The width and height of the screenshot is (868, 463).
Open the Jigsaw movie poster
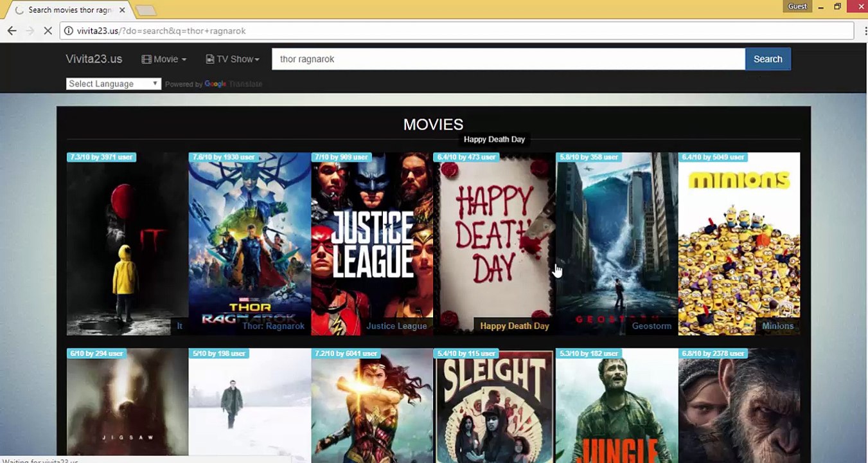click(x=127, y=406)
